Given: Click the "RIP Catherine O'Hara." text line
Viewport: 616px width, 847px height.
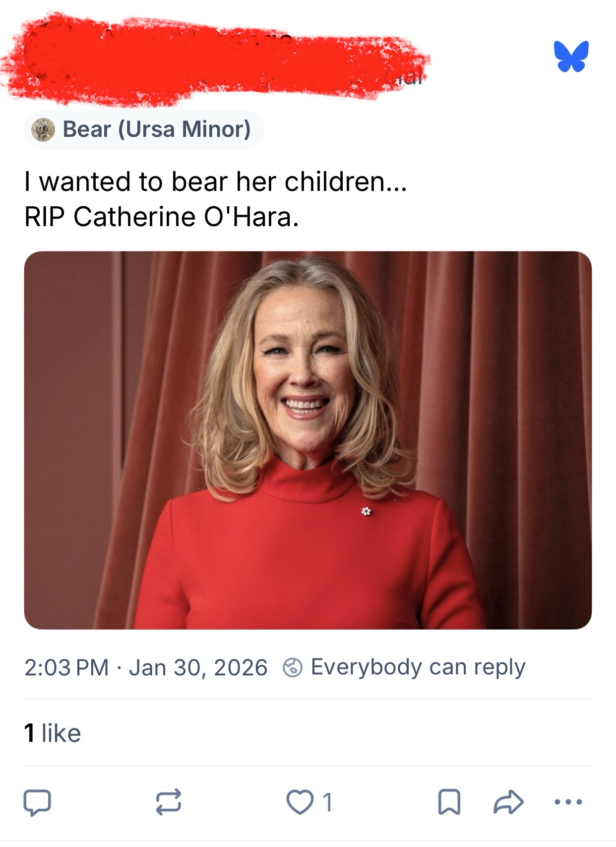Looking at the screenshot, I should (162, 217).
